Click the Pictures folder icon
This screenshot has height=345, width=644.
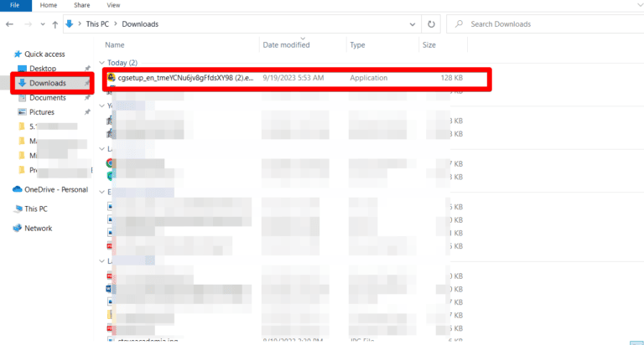click(x=22, y=112)
